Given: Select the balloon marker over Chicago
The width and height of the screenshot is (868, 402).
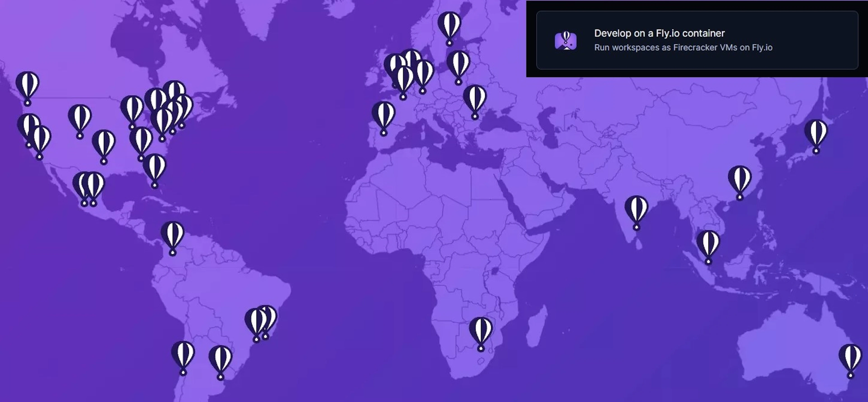Looking at the screenshot, I should (x=132, y=112).
